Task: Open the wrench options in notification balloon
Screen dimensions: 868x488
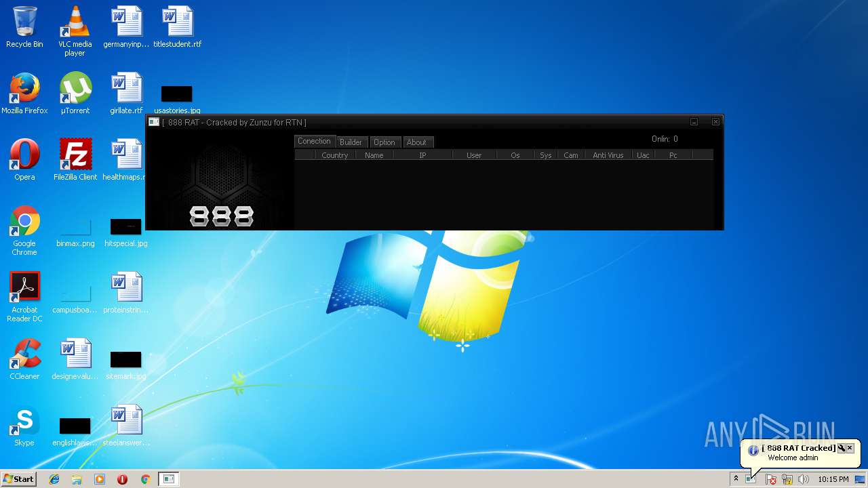Action: (x=841, y=448)
